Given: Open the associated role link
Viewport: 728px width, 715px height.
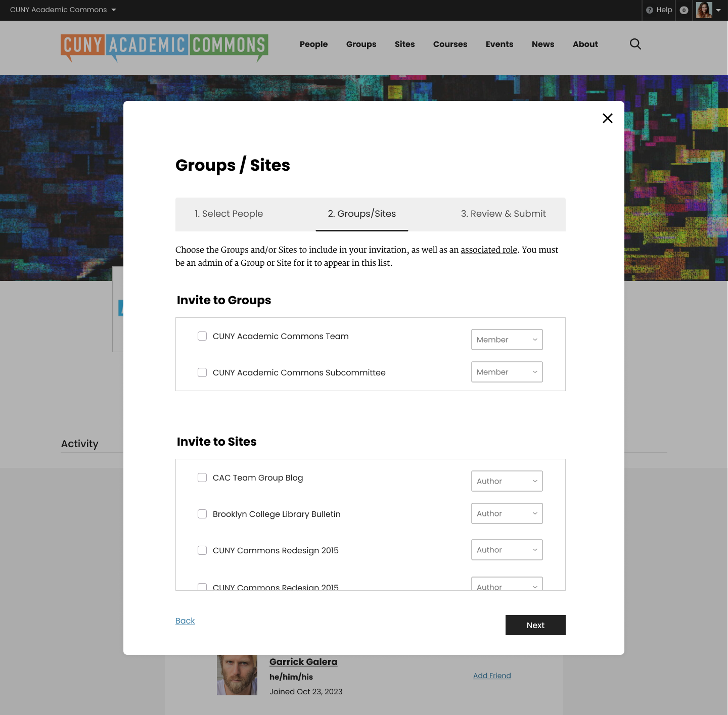Looking at the screenshot, I should pyautogui.click(x=489, y=250).
